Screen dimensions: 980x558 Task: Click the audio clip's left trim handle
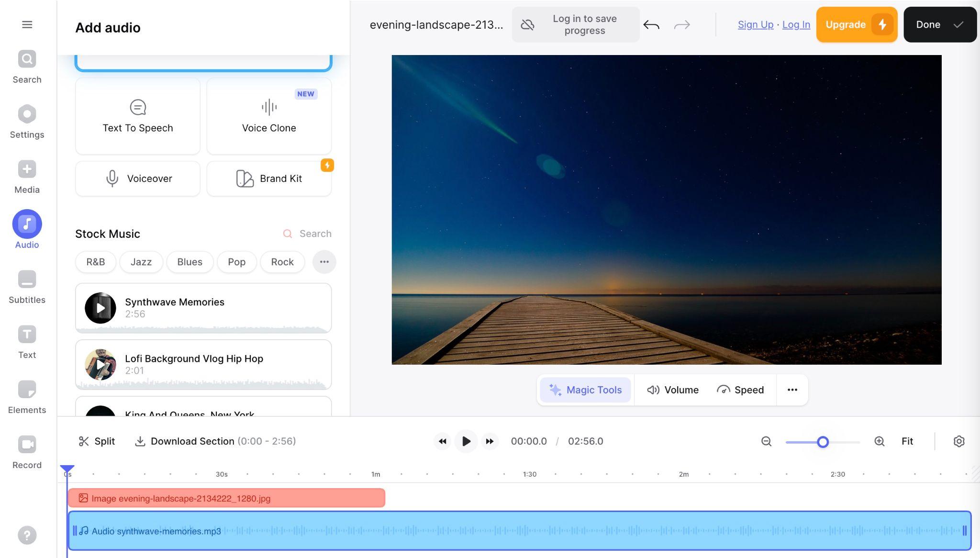(75, 531)
